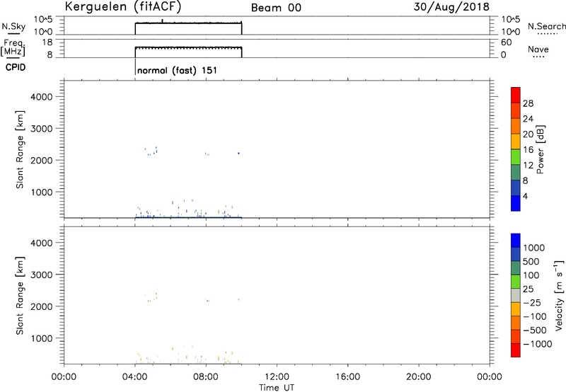The height and width of the screenshot is (392, 566).
Task: Click the bright blue bottom Power colorbar segment
Action: (x=516, y=203)
